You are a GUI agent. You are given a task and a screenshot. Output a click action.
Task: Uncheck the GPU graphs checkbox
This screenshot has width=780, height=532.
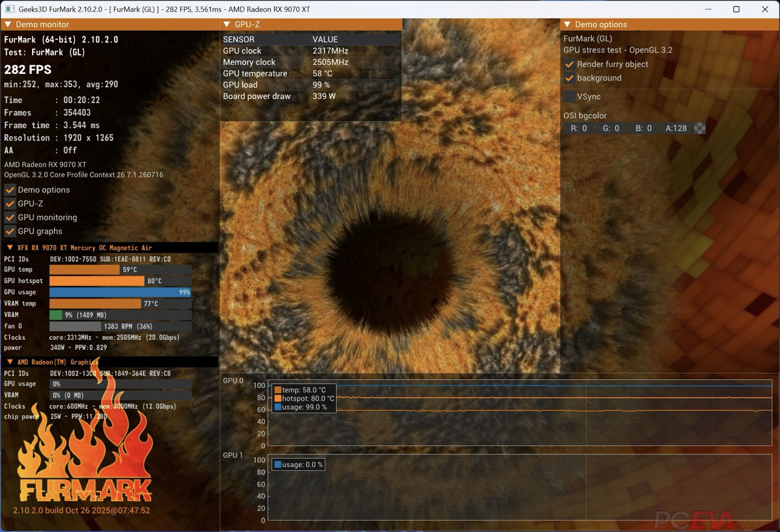pyautogui.click(x=10, y=231)
